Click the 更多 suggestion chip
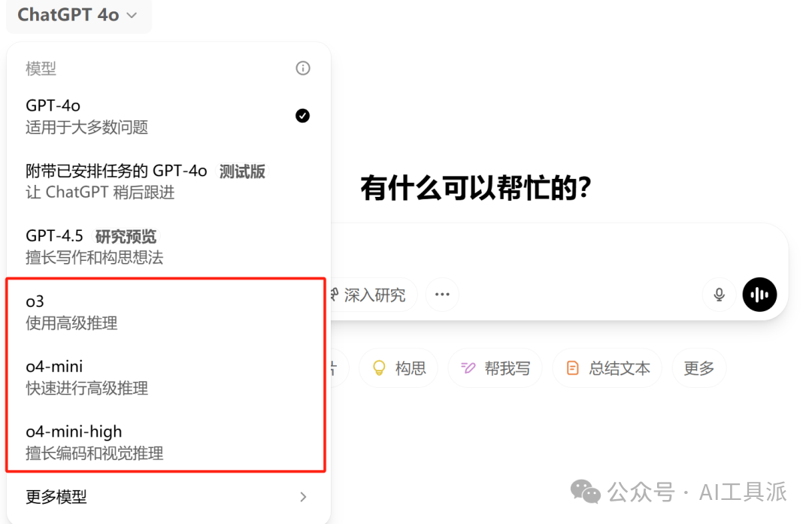The image size is (812, 524). click(x=699, y=368)
